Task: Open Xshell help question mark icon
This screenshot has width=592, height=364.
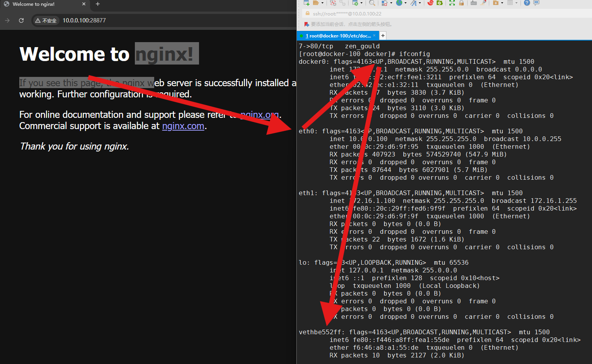Action: point(527,3)
